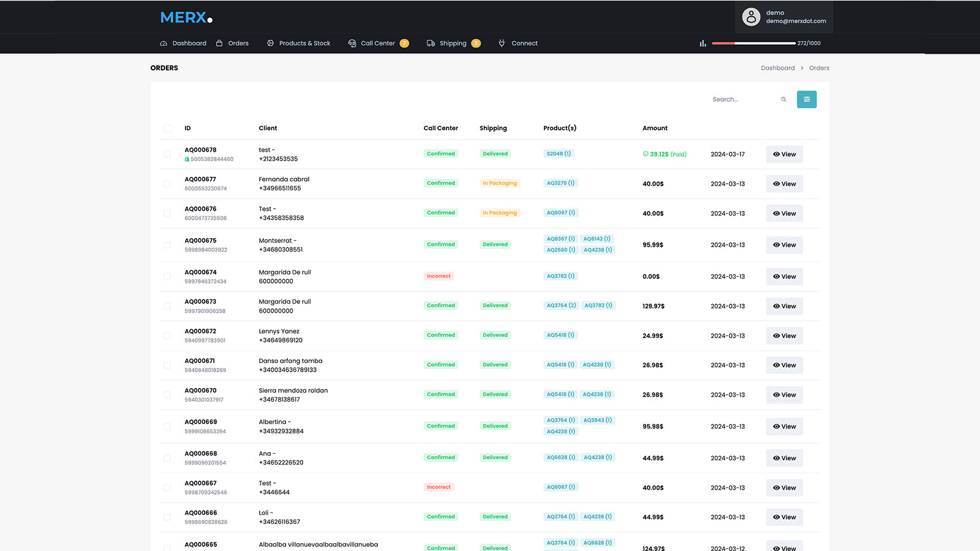Click the bar chart usage icon

tap(703, 43)
